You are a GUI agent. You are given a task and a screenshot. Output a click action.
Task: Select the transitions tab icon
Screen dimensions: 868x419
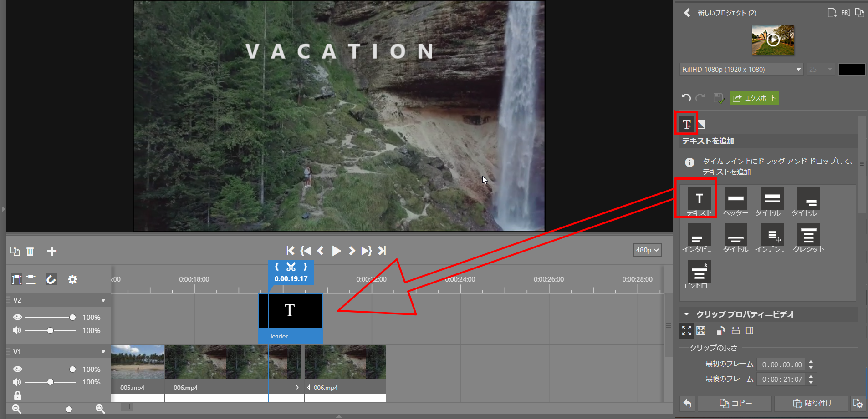(702, 124)
